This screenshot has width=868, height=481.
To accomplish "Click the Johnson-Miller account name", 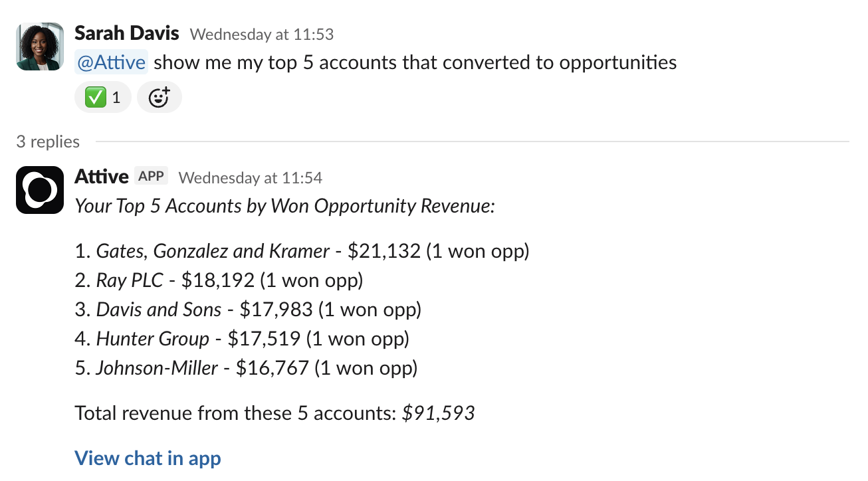I will tap(159, 367).
